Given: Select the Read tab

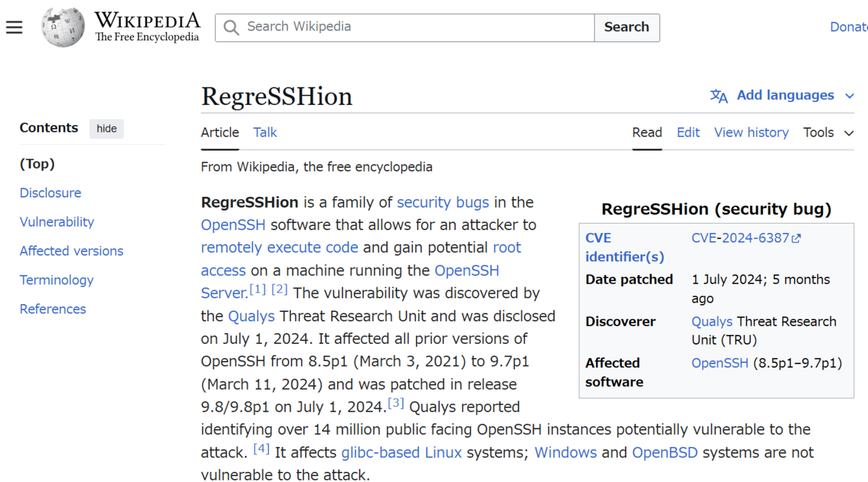Looking at the screenshot, I should point(647,132).
